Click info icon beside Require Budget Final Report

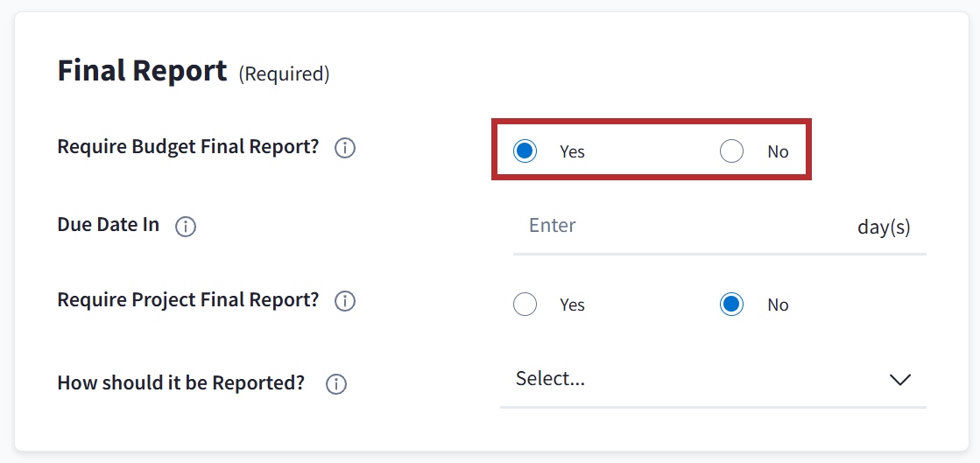pos(345,148)
